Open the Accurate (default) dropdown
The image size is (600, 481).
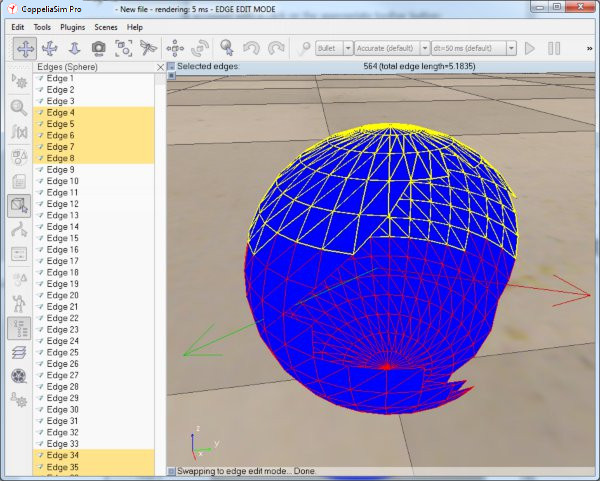(x=392, y=49)
